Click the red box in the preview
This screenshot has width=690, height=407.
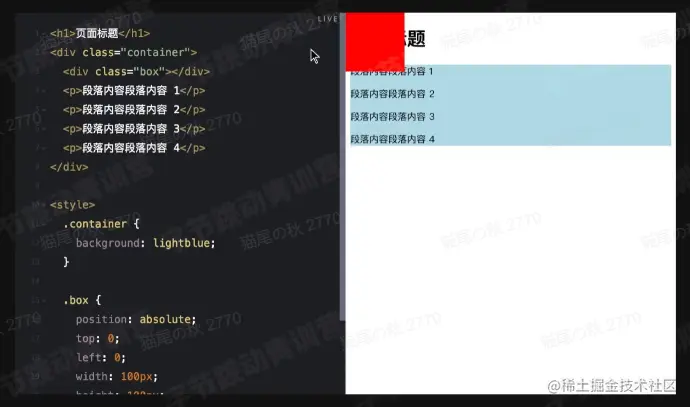[375, 42]
